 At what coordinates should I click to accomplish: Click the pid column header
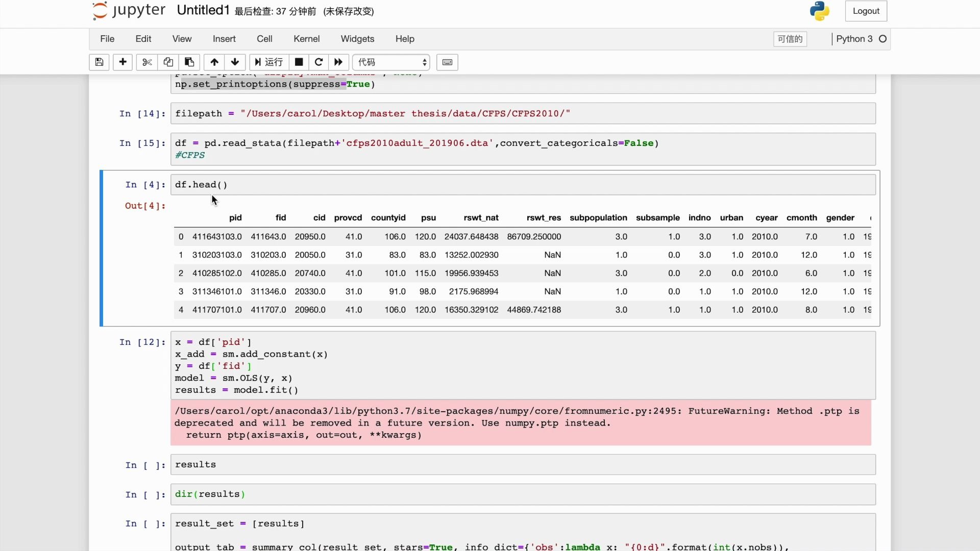point(235,218)
